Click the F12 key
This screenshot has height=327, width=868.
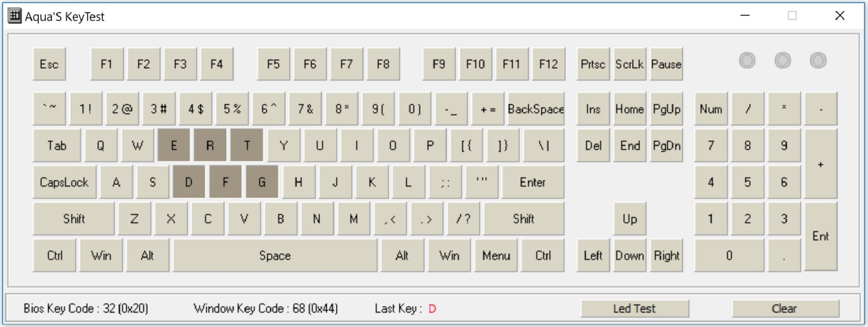[548, 64]
